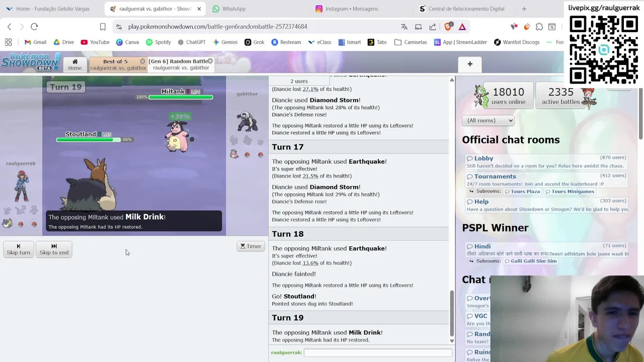Click the share page icon
Image resolution: width=644 pixels, height=362 pixels.
pyautogui.click(x=433, y=27)
